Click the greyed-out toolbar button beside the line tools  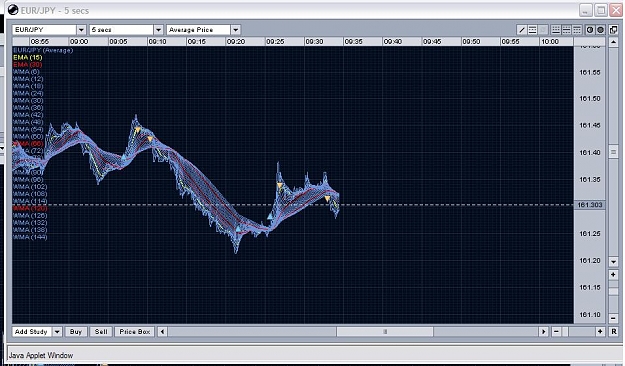pos(542,30)
